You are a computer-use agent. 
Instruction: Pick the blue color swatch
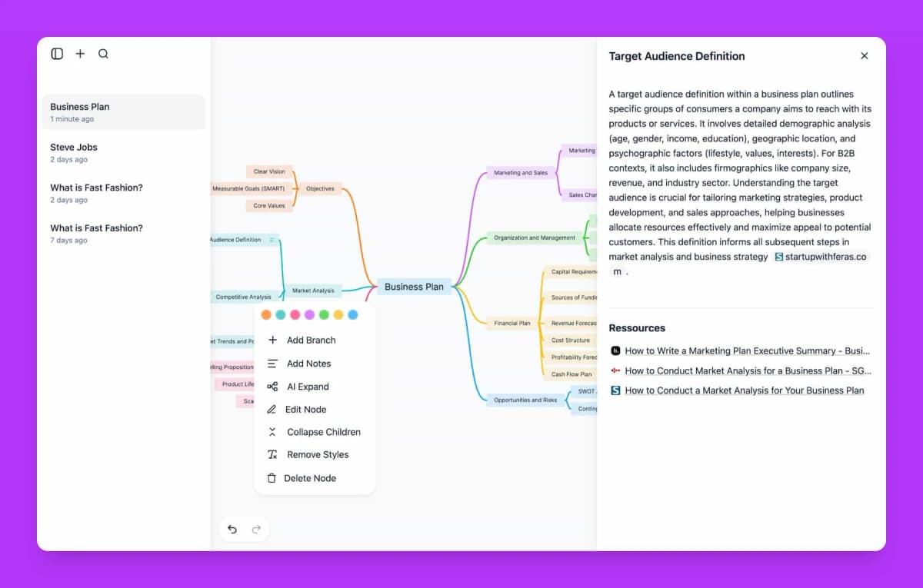(352, 314)
